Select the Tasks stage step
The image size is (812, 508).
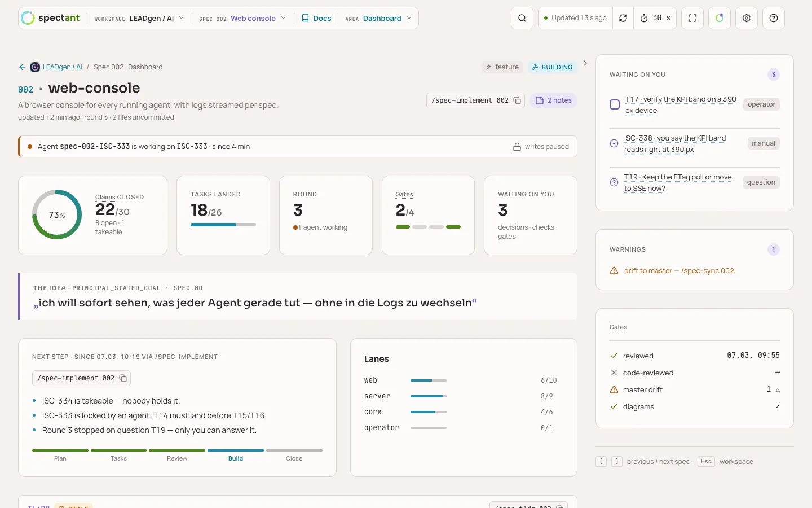click(x=118, y=455)
